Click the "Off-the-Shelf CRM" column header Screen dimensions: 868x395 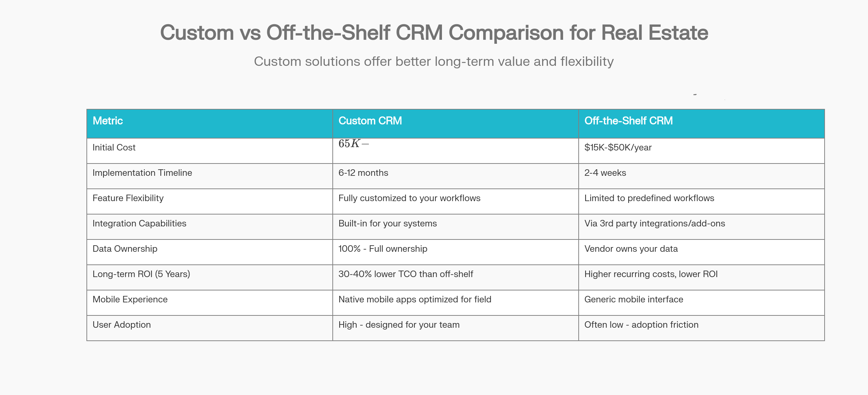click(x=628, y=121)
